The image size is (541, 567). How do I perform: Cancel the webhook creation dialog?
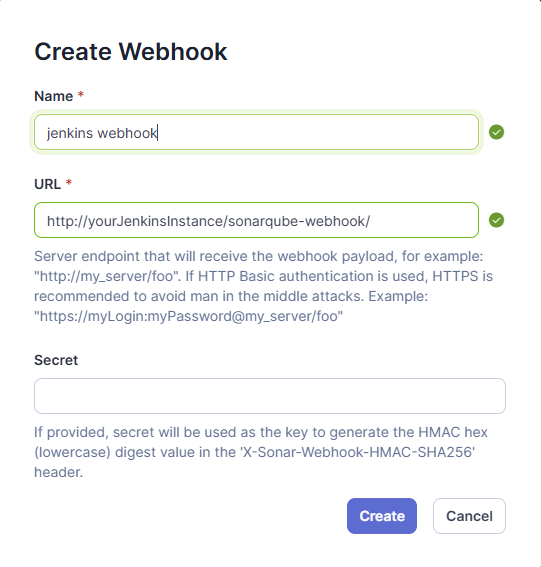tap(469, 516)
